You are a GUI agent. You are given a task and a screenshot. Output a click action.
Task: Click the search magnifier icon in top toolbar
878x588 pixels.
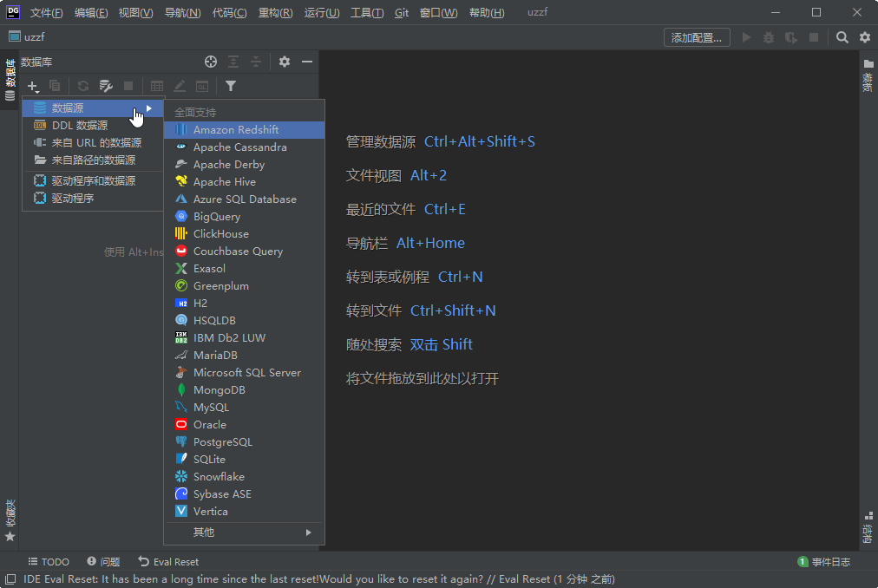(842, 37)
